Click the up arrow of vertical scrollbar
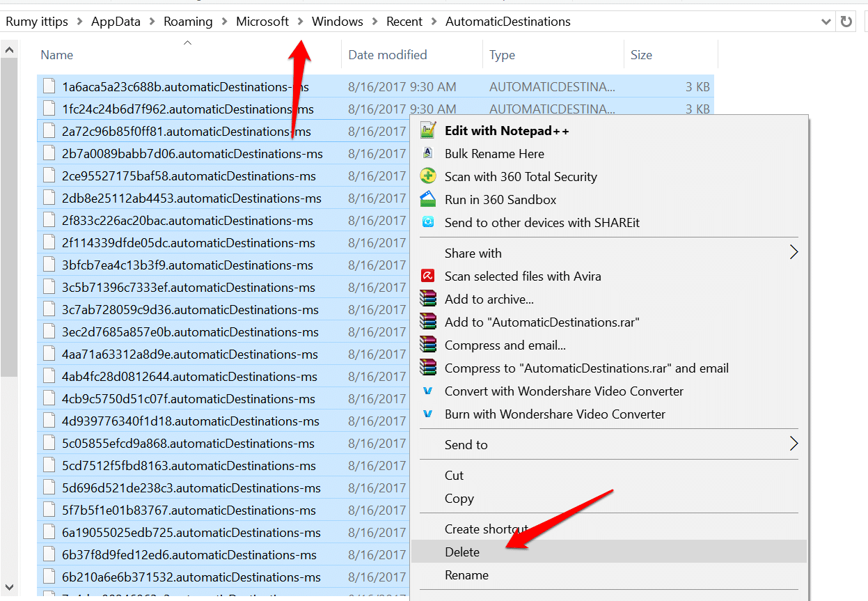Image resolution: width=868 pixels, height=601 pixels. 9,50
